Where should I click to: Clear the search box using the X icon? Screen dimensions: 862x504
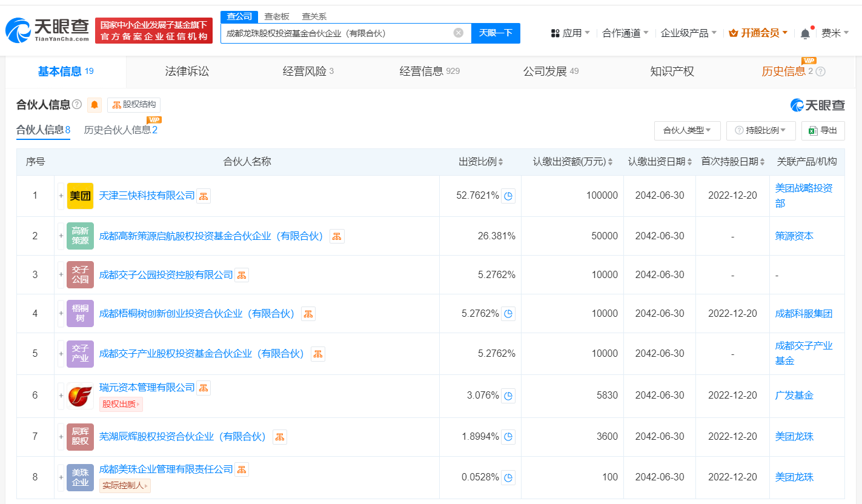(x=458, y=33)
